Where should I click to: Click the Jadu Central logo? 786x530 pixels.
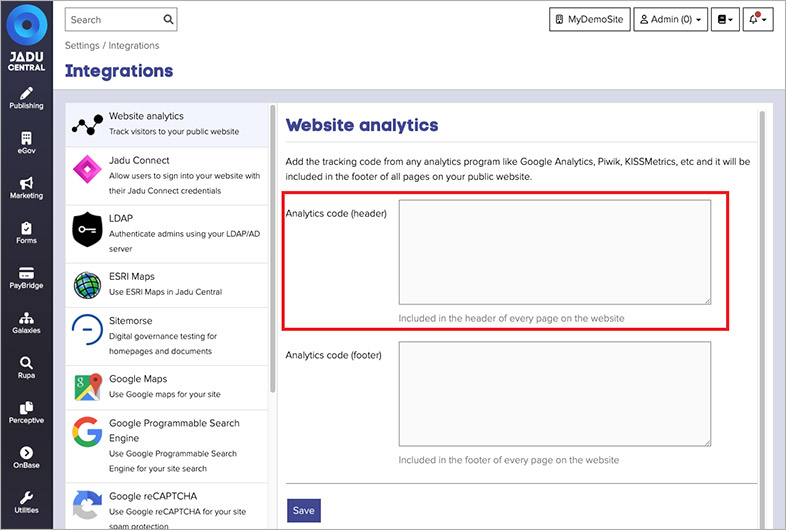tap(27, 38)
